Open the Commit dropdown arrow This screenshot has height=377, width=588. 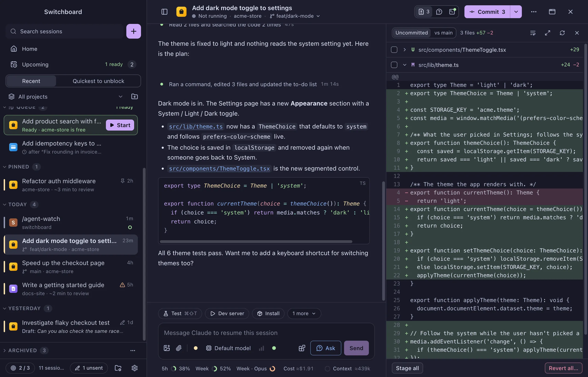point(516,12)
